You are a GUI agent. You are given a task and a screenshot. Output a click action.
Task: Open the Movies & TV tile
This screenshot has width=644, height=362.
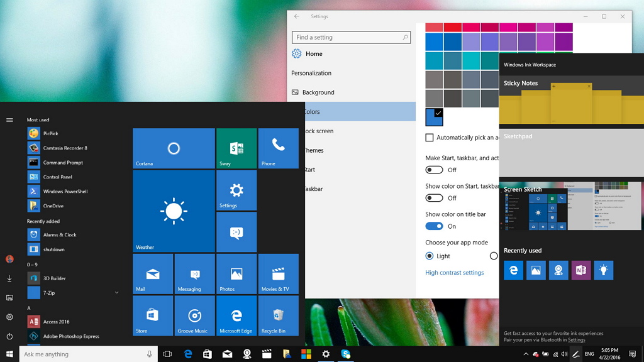[x=278, y=273]
